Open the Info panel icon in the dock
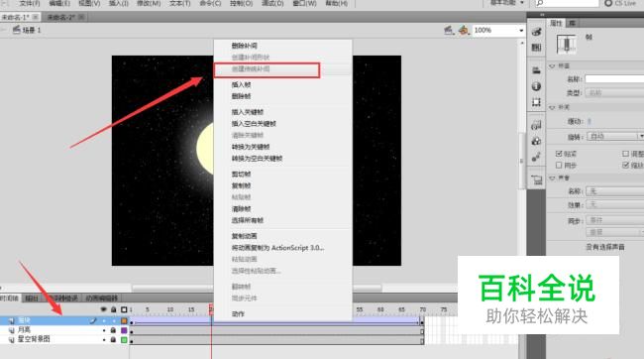Viewport: 644px width, 359px height. tap(536, 86)
